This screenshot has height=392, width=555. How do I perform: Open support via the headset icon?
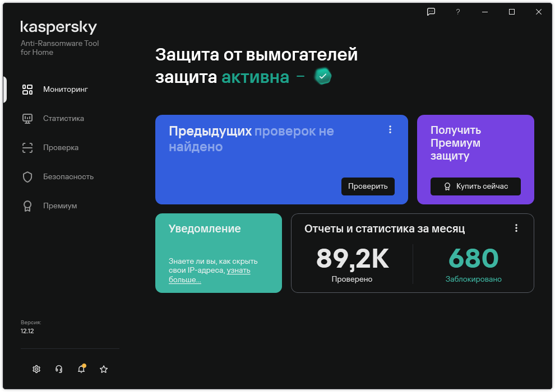[59, 370]
